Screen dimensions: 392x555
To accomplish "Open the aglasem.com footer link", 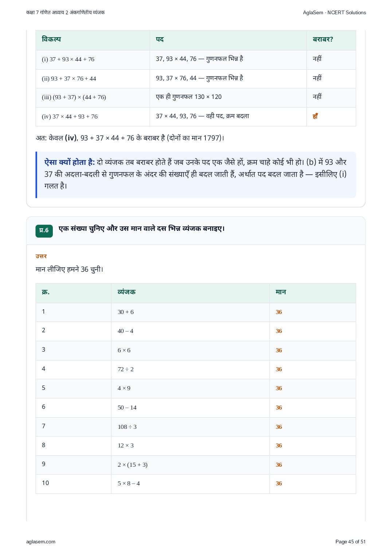I will click(41, 542).
